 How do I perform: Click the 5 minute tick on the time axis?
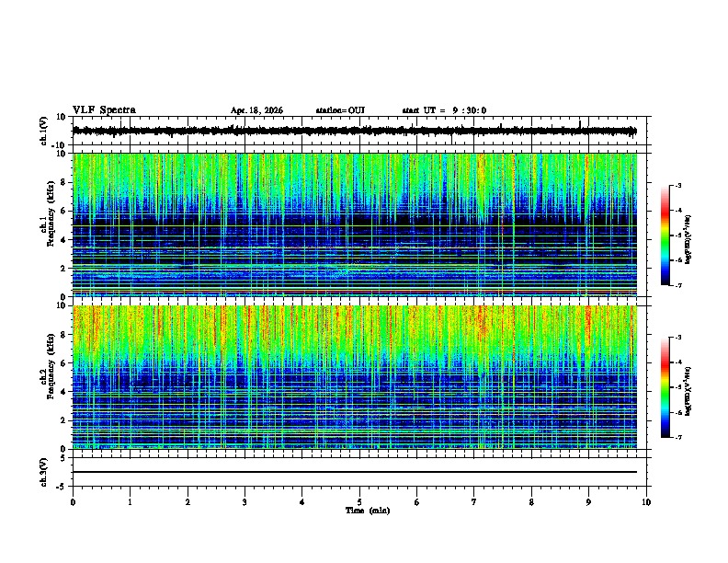pos(359,502)
